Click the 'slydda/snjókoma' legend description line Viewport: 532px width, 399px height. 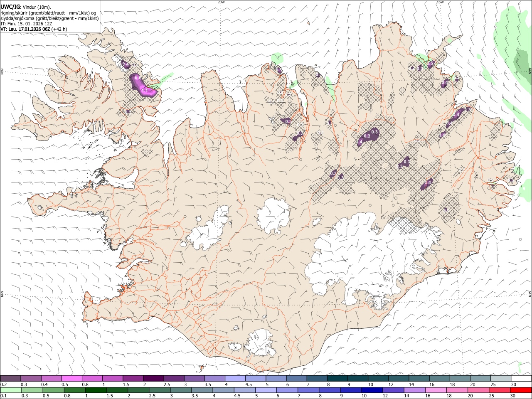pos(49,18)
